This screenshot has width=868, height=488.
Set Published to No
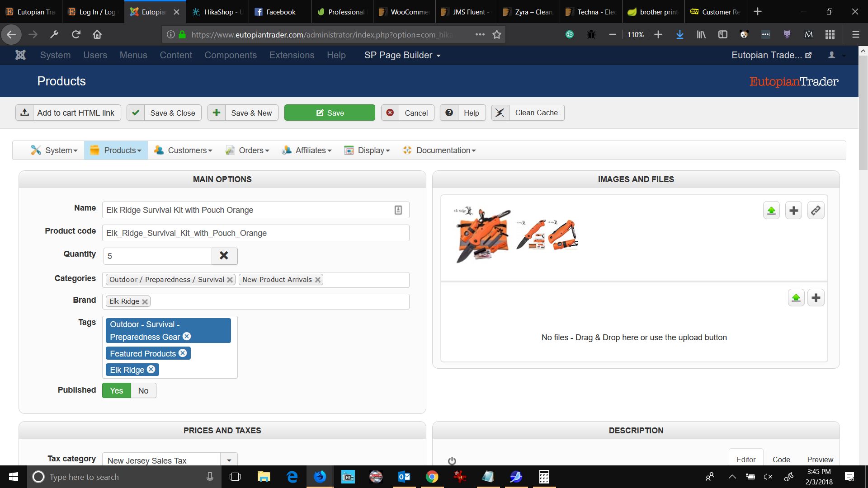tap(143, 390)
